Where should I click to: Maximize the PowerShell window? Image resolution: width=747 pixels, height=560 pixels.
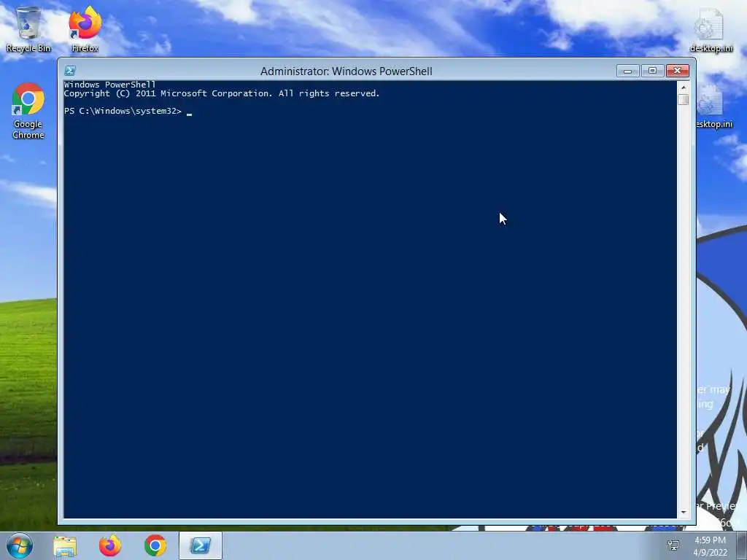point(652,71)
